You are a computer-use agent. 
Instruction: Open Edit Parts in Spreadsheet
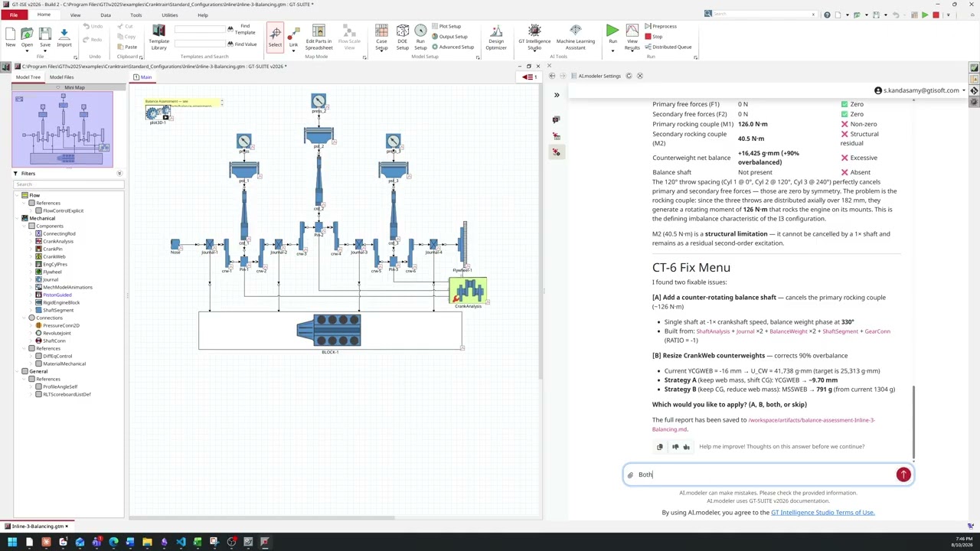click(x=318, y=37)
